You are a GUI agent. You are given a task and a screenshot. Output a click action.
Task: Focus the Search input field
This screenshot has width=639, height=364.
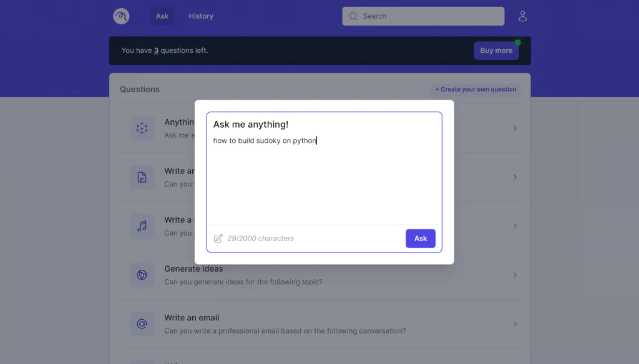pyautogui.click(x=423, y=16)
